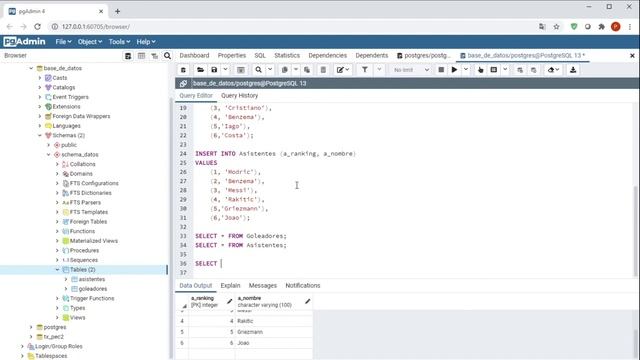Click the View Data grid icon in toolbar
Image resolution: width=640 pixels, height=360 pixels.
tap(241, 70)
